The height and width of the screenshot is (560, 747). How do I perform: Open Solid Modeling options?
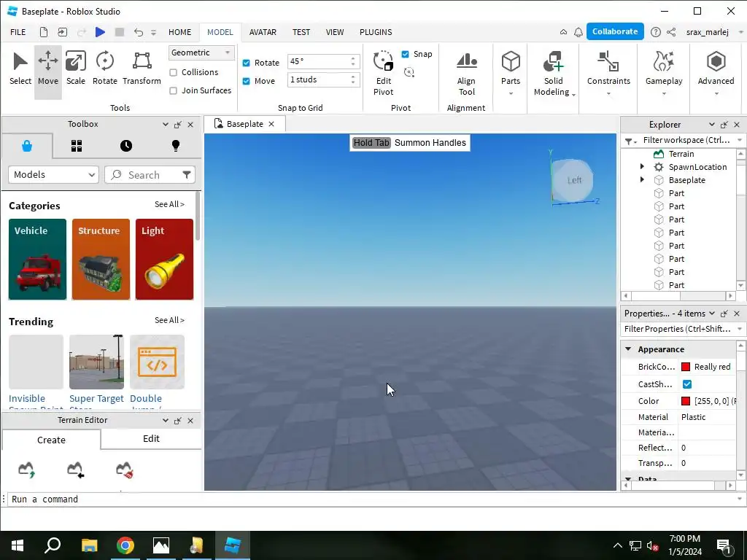[554, 73]
